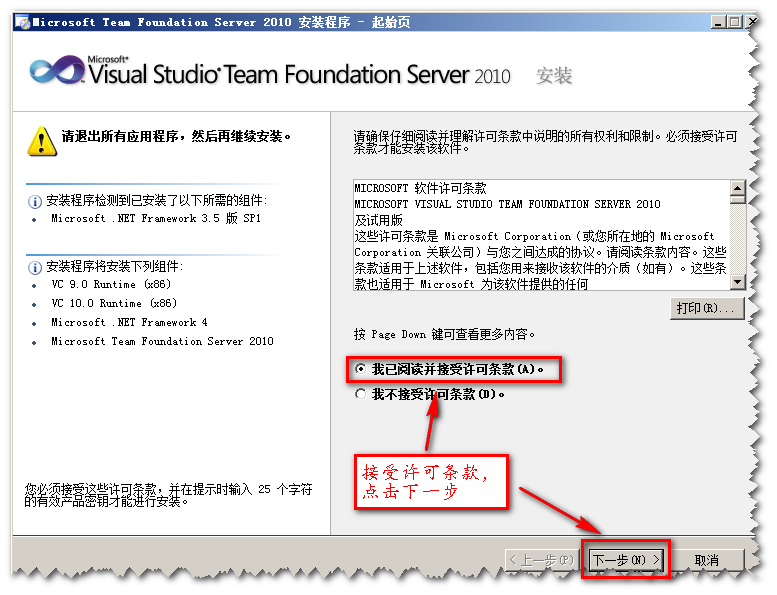Select the radio button 我已阅读并接受许可条款

(x=360, y=369)
